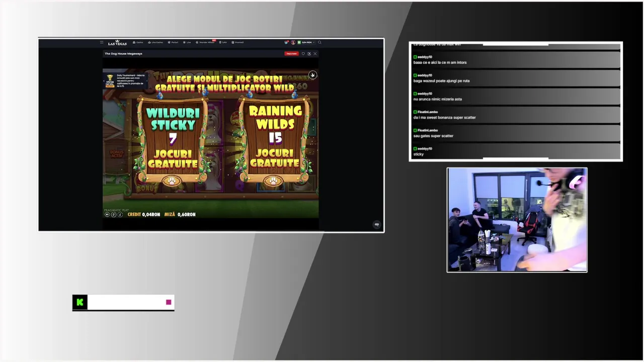Click chat message 'sau gates super scatter'

click(x=433, y=136)
